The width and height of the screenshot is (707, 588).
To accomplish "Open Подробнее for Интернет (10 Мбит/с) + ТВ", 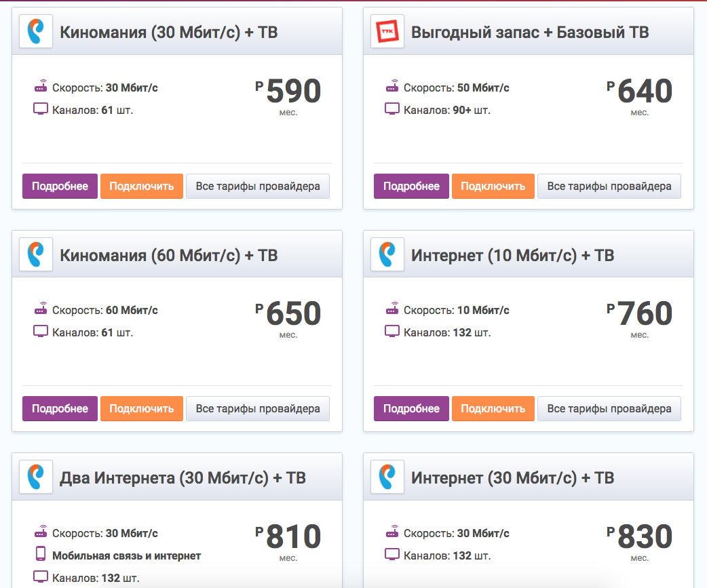I will (411, 408).
